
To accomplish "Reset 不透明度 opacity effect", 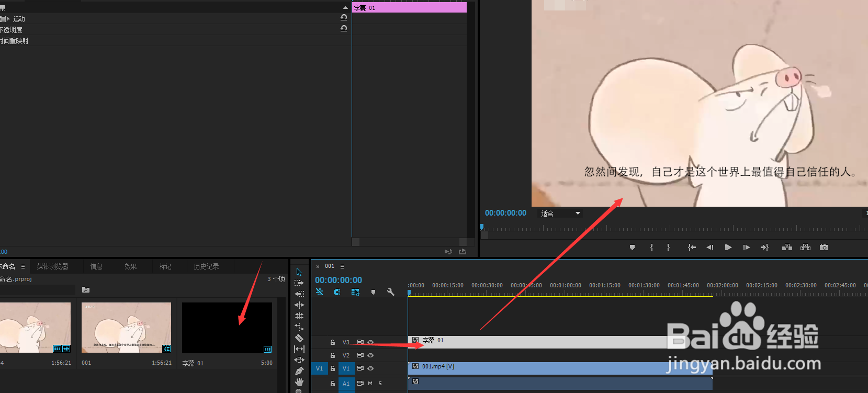I will [x=344, y=28].
